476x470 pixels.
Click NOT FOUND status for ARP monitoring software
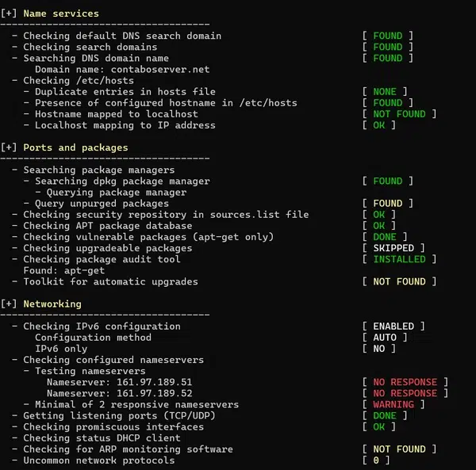[399, 449]
